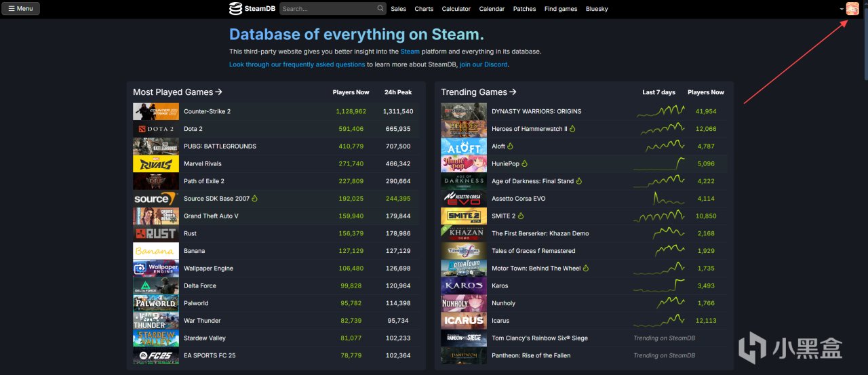Click the fire icon beside Source SDK Base 2007
The image size is (868, 375).
pos(255,199)
